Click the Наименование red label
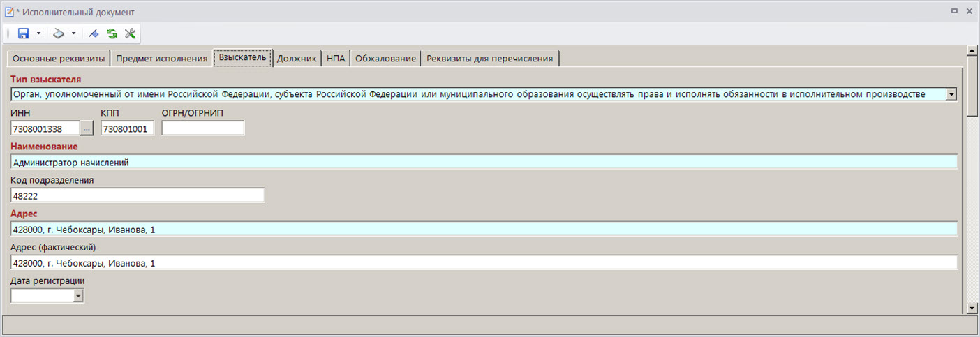Viewport: 980px width, 337px height. (45, 147)
